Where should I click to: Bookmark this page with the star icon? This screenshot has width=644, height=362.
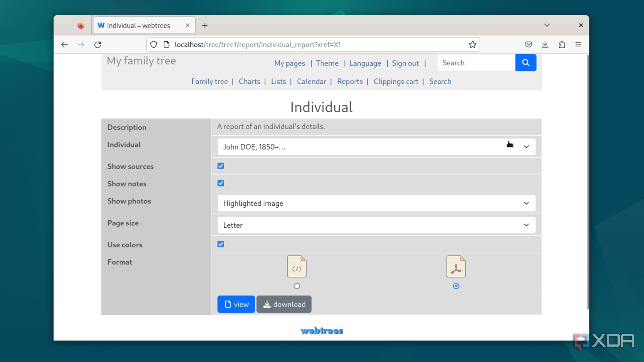pyautogui.click(x=473, y=45)
